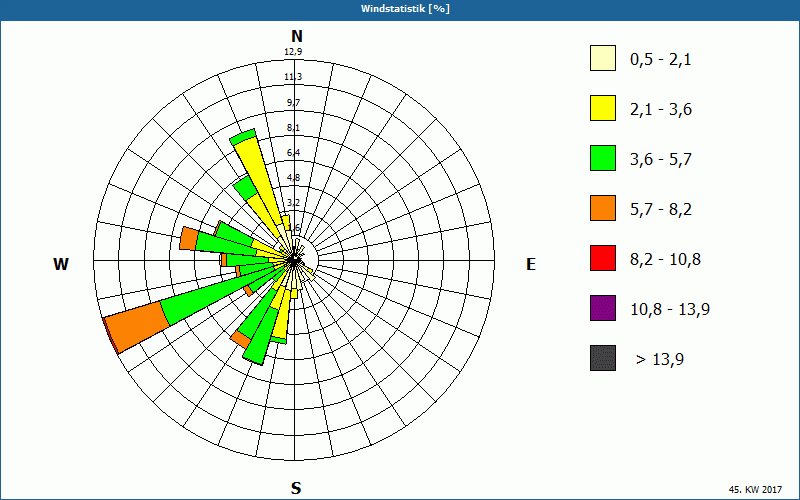Viewport: 800px width, 500px height.
Task: Click the '3,6 - 5,7' legend text
Action: (661, 160)
